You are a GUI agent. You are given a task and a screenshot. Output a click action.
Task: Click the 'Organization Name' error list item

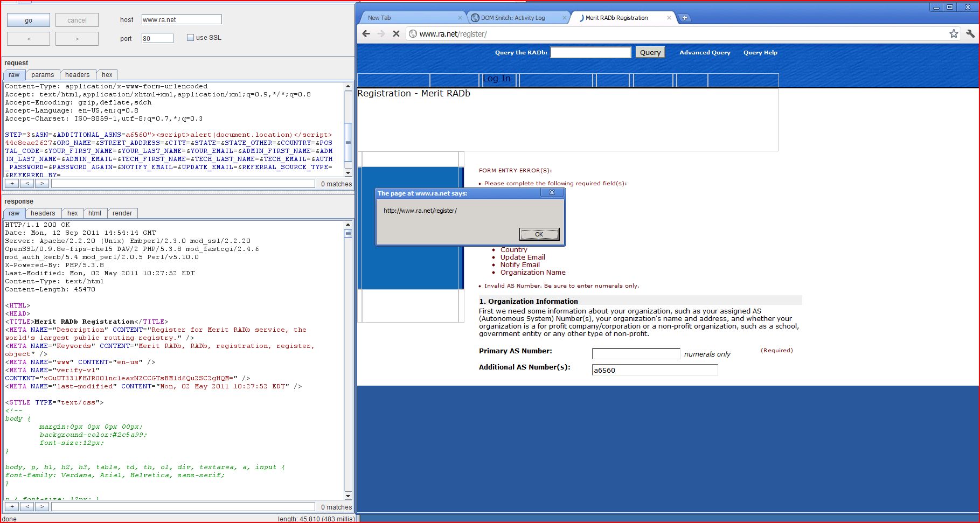pyautogui.click(x=533, y=272)
